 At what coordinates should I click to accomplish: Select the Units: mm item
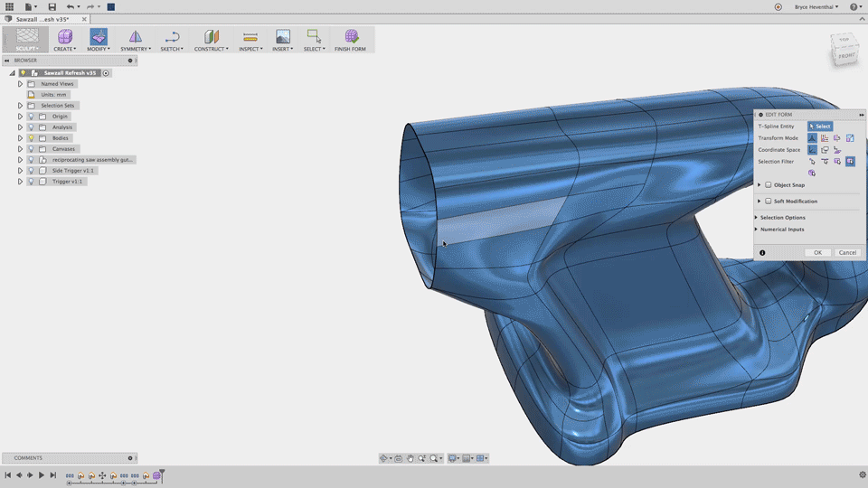pyautogui.click(x=53, y=95)
